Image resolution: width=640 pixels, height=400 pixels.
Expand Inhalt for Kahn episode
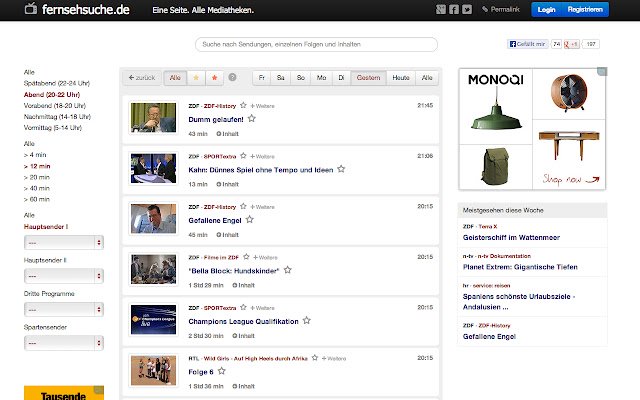point(227,184)
